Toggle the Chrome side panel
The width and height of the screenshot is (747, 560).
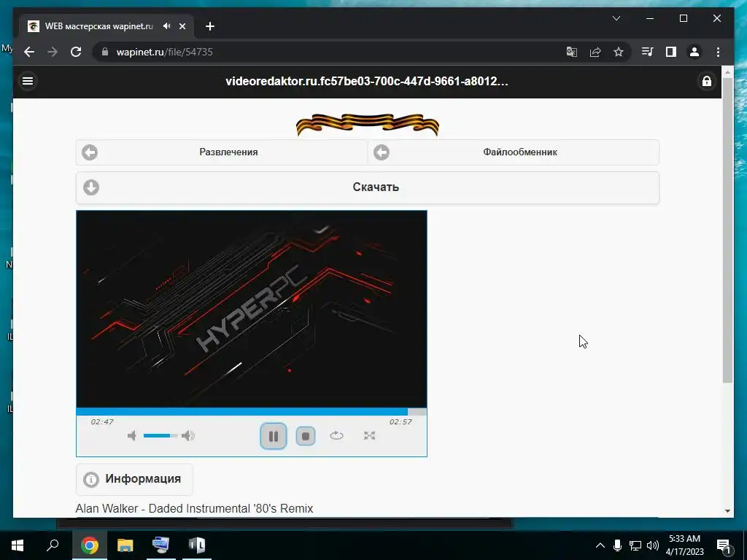pyautogui.click(x=671, y=52)
